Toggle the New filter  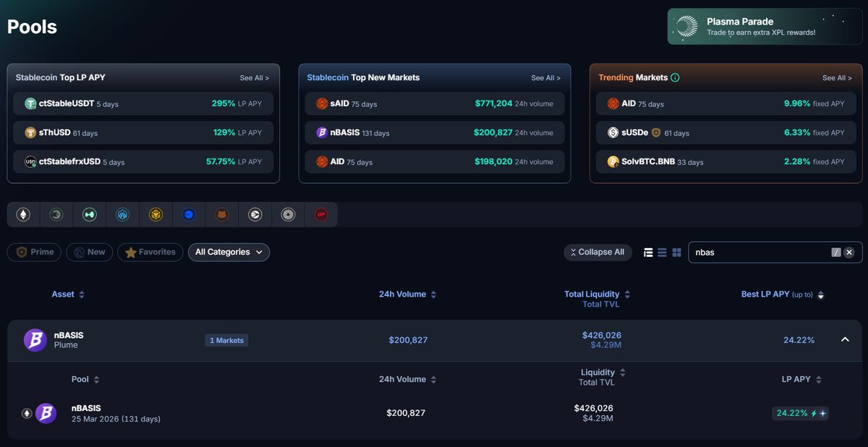point(89,252)
